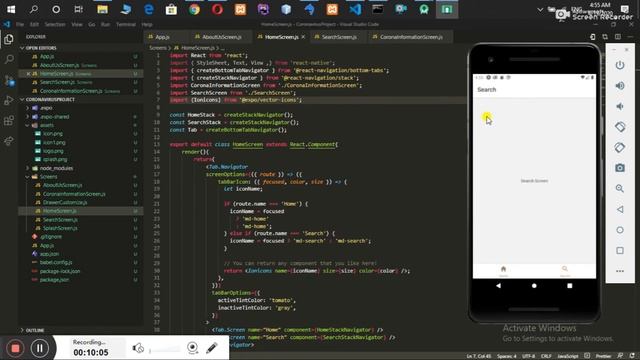Toggle the recorder webcam icon

pyautogui.click(x=192, y=348)
